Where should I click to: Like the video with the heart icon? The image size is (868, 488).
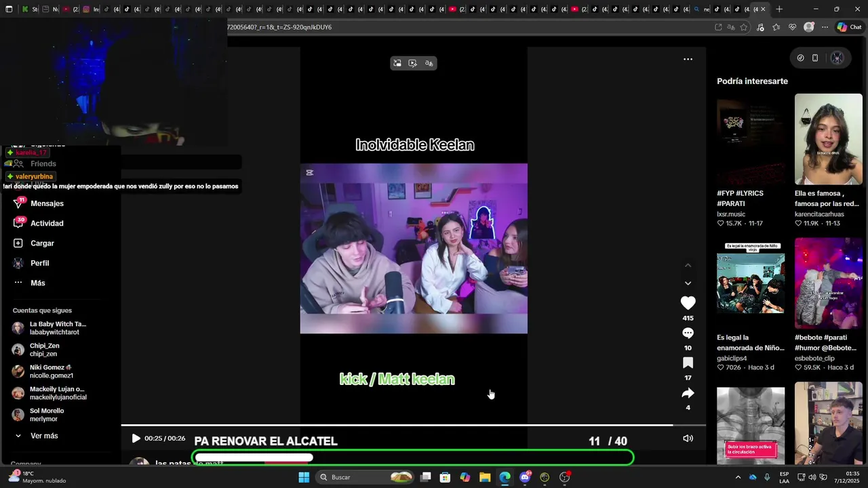coord(688,303)
